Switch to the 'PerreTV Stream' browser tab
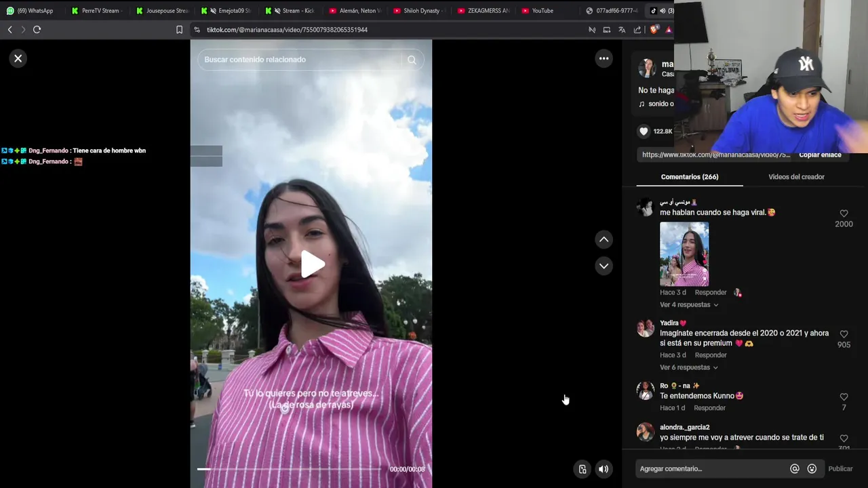The width and height of the screenshot is (868, 488). (x=98, y=11)
